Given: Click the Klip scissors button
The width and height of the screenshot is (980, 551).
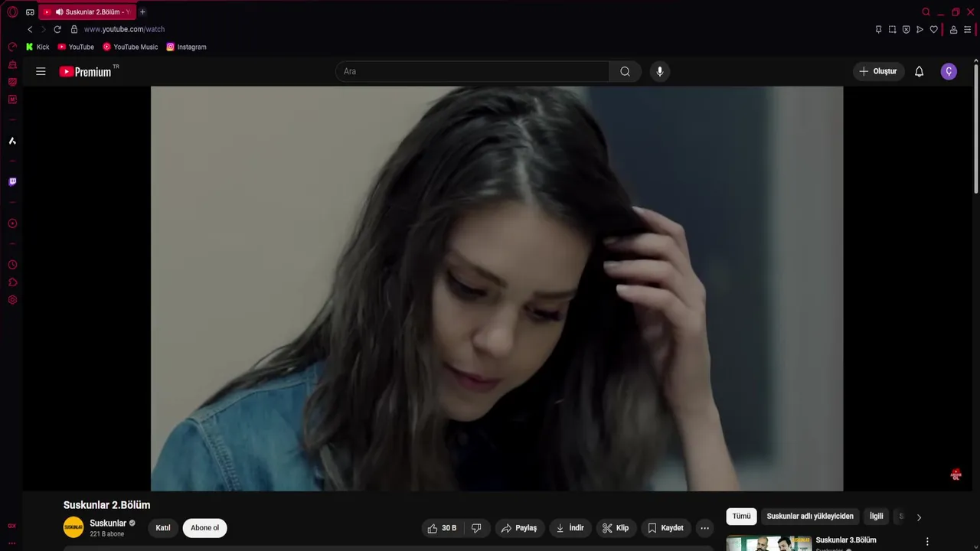Looking at the screenshot, I should point(616,528).
